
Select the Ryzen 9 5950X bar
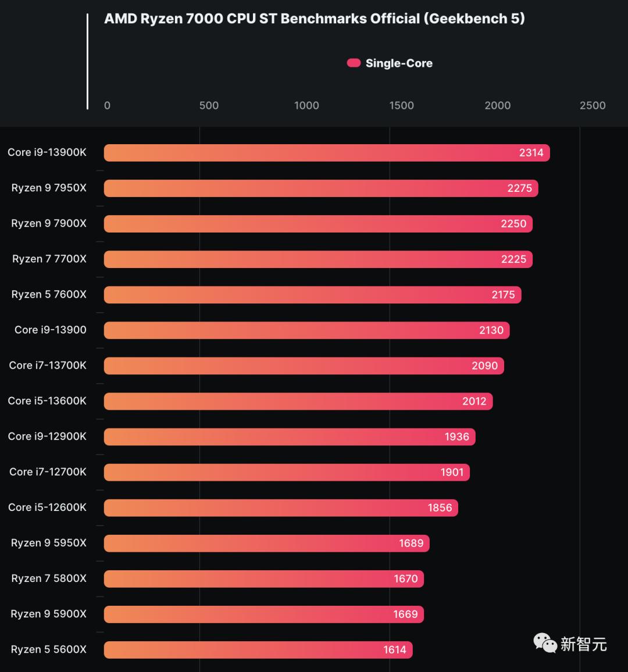click(266, 543)
